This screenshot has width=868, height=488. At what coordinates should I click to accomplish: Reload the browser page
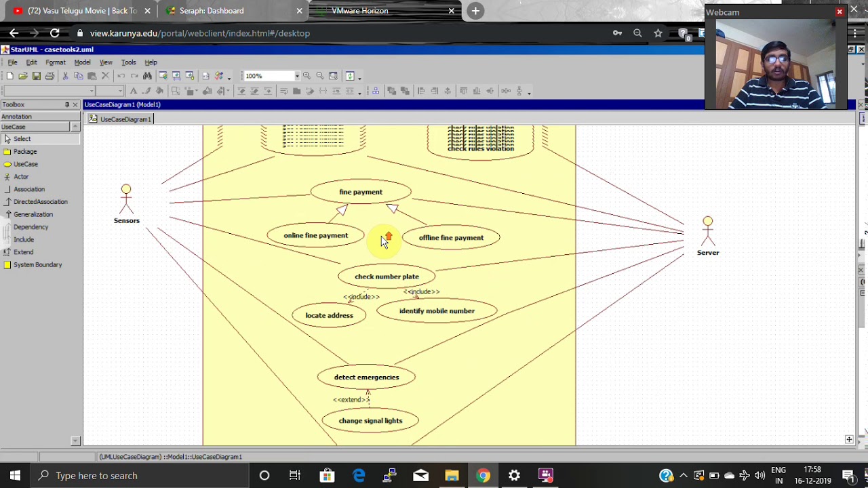click(54, 33)
